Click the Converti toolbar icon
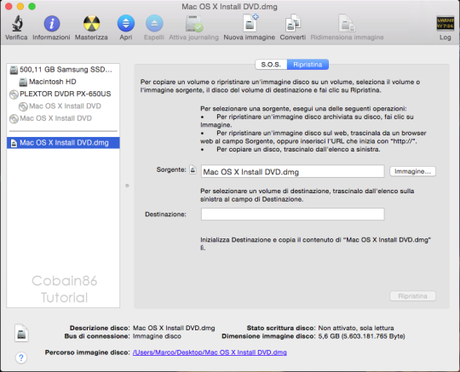This screenshot has height=372, width=460. coord(293,24)
